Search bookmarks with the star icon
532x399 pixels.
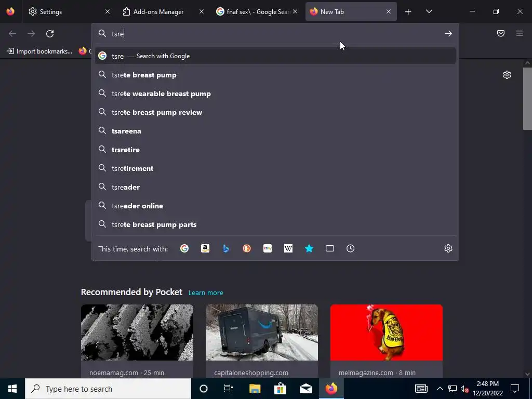(x=309, y=249)
